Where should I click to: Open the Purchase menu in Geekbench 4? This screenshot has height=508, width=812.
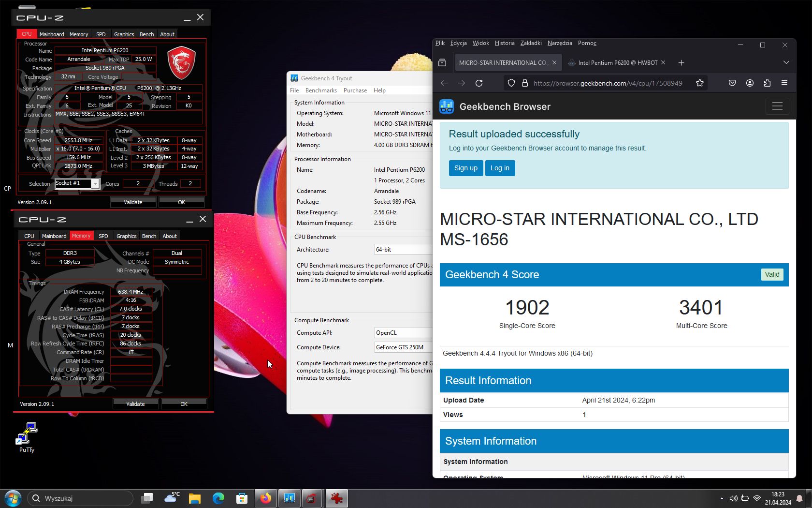(355, 90)
